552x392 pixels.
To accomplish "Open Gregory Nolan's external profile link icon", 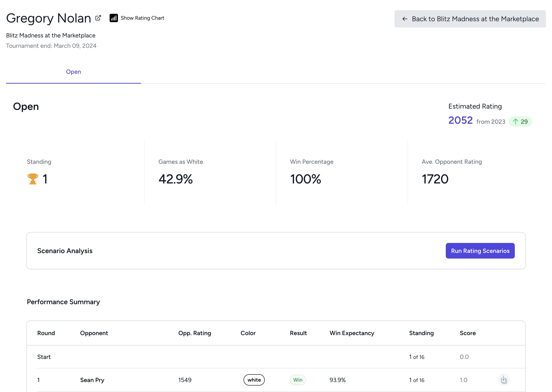I will click(98, 18).
